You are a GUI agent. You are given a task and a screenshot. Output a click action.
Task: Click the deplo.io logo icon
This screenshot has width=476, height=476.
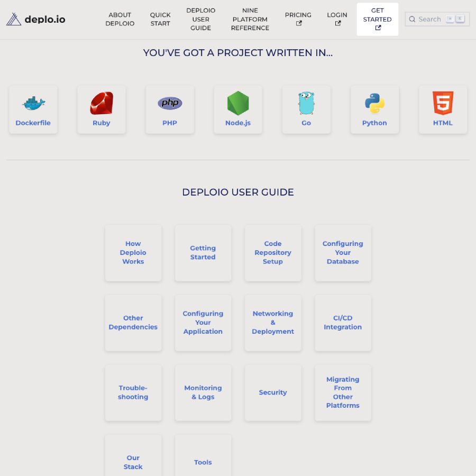[14, 19]
